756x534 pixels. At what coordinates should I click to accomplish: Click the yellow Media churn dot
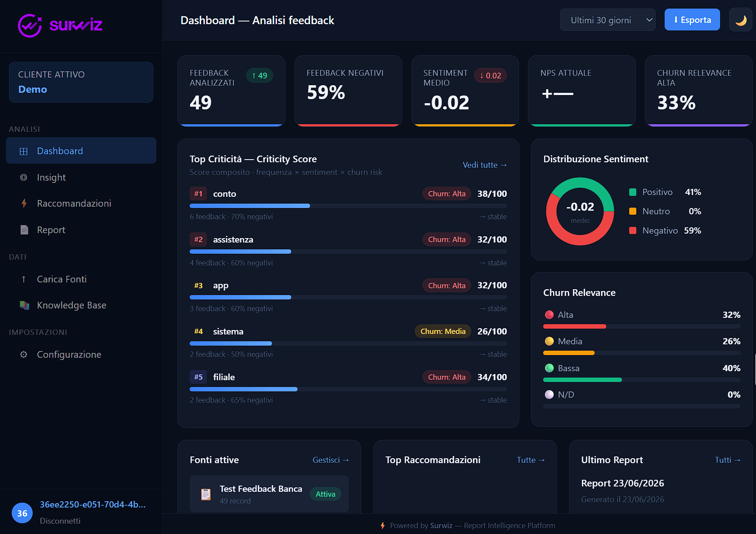(x=549, y=341)
